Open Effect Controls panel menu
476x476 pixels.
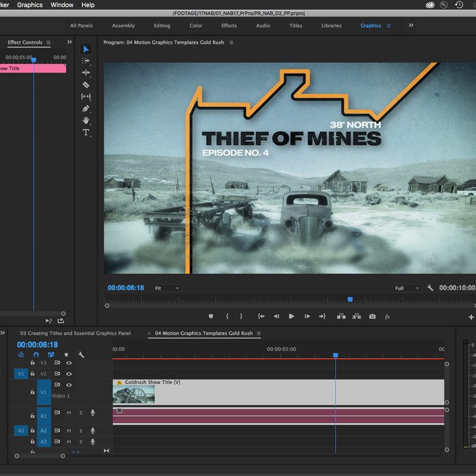(x=48, y=42)
